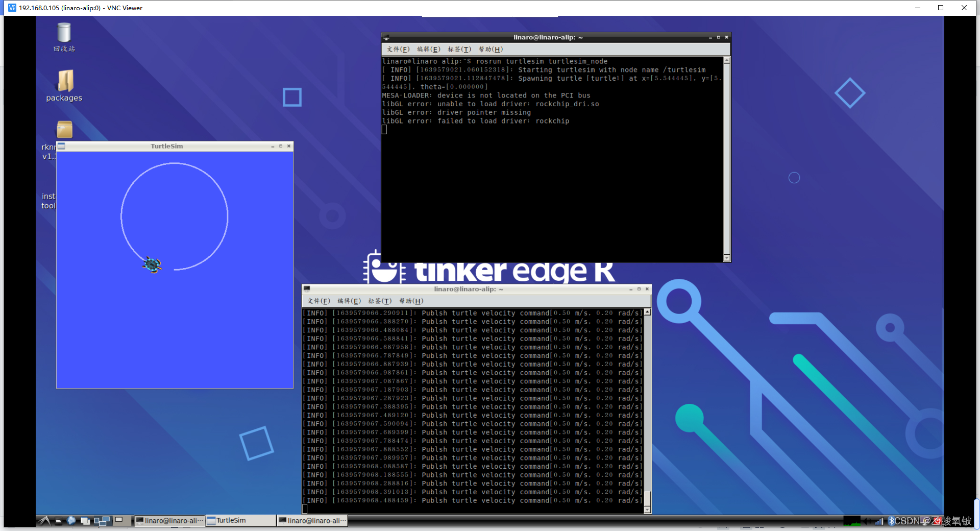The width and height of the screenshot is (980, 531).
Task: Click the Bluetooth icon in the system tray
Action: (891, 521)
